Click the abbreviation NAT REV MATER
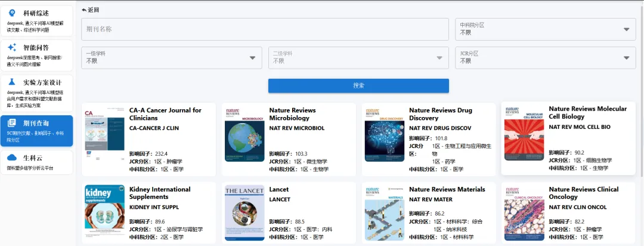This screenshot has width=644, height=246. tap(431, 199)
